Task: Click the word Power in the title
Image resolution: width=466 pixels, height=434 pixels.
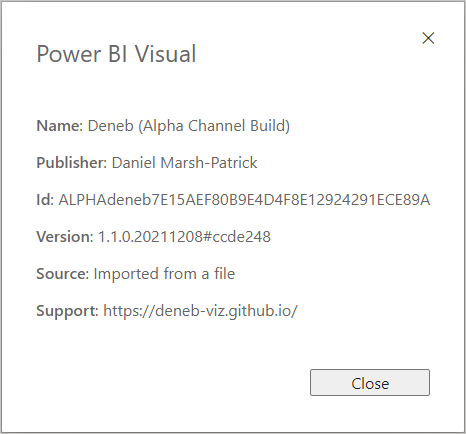Action: tap(69, 54)
